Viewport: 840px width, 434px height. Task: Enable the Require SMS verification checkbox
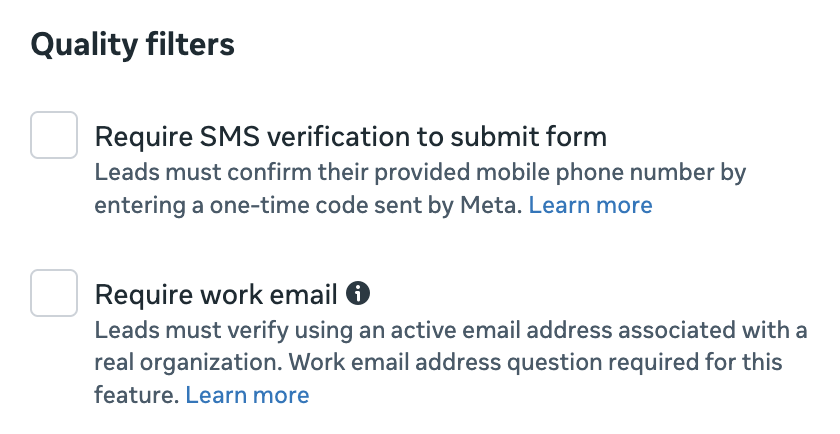54,135
